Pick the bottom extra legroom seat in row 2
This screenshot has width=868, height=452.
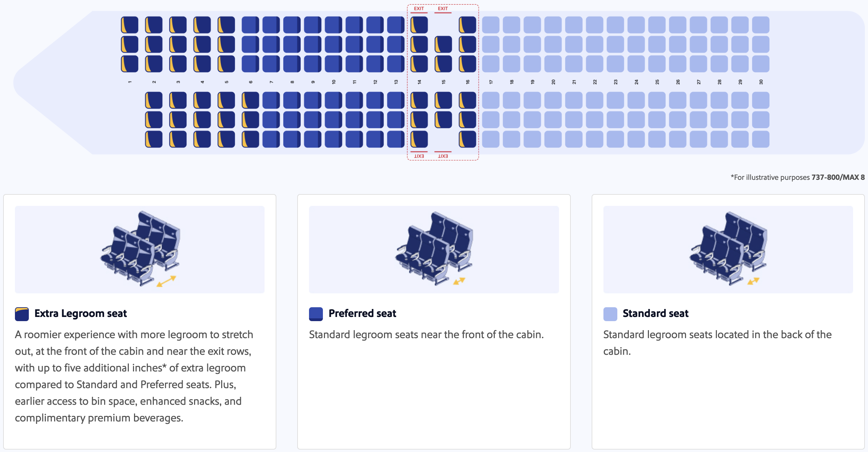(154, 139)
